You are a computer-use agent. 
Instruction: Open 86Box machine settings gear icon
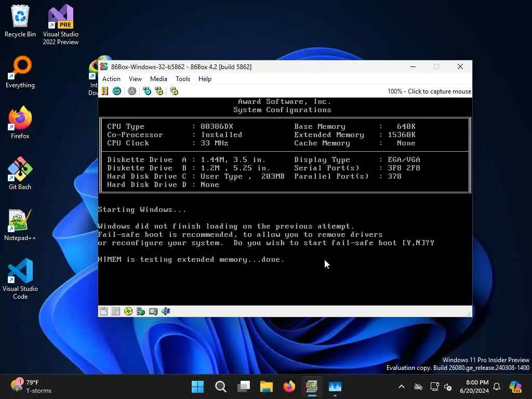(174, 91)
